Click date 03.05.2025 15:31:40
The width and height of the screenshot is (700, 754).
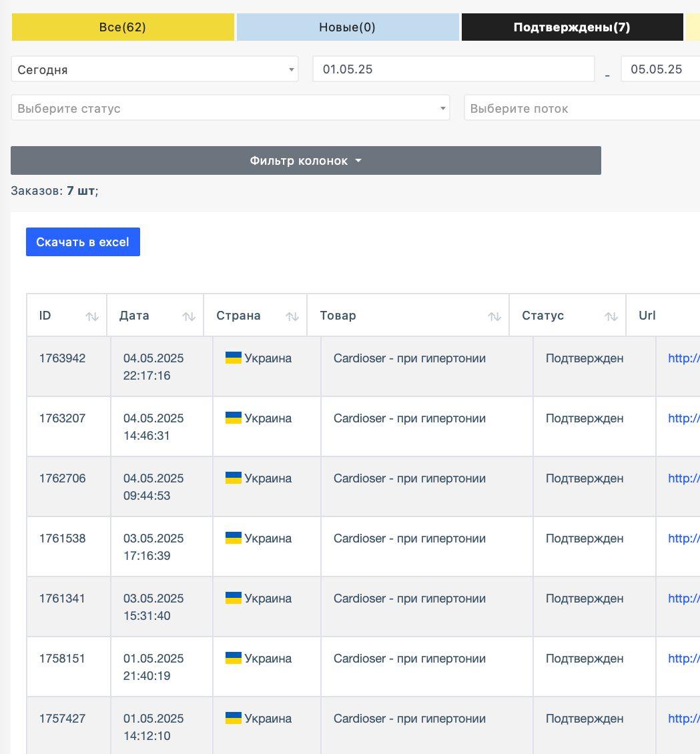pyautogui.click(x=153, y=607)
